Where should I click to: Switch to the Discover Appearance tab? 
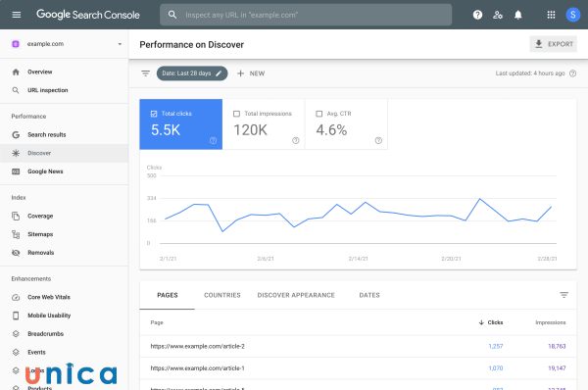(296, 295)
